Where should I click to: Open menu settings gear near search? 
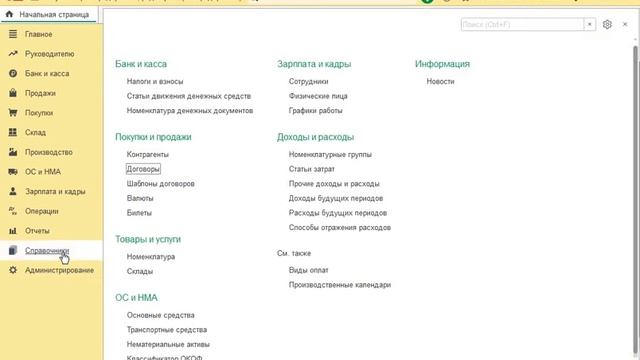pyautogui.click(x=607, y=24)
